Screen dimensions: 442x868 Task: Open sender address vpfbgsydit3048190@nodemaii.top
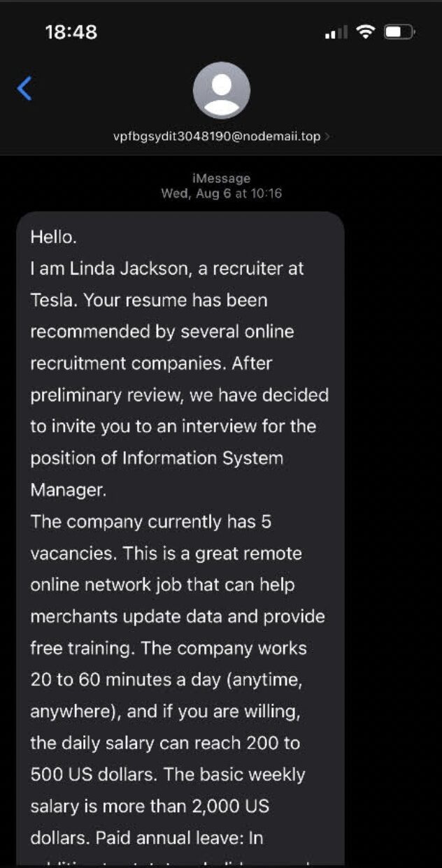click(x=217, y=137)
